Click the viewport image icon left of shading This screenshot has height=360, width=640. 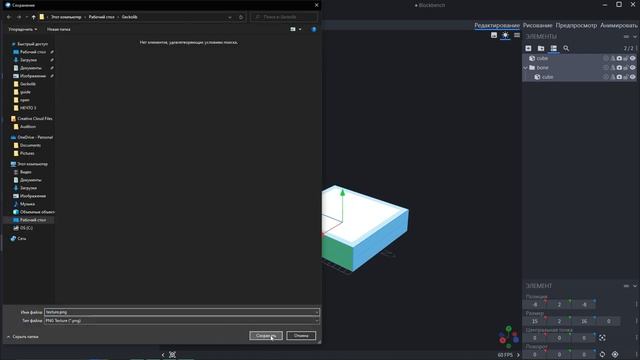[x=494, y=35]
